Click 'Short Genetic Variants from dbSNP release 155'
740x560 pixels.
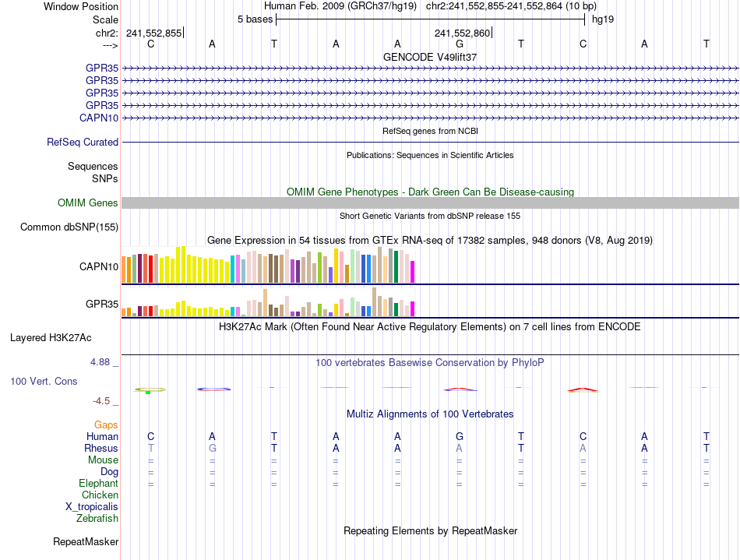430,216
